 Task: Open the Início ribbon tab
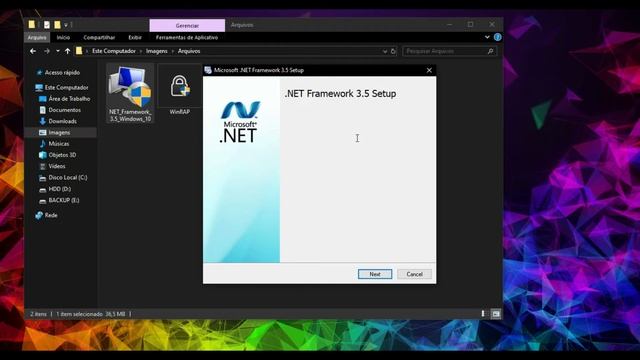(63, 37)
